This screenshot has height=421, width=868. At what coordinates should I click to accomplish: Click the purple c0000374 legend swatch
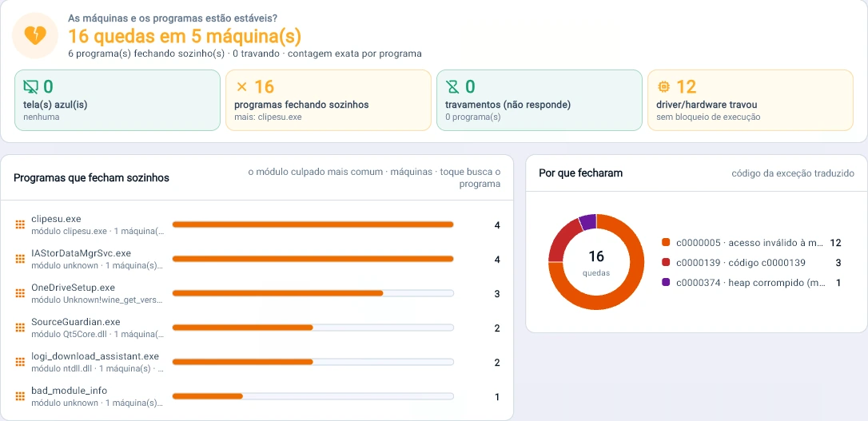(x=666, y=282)
